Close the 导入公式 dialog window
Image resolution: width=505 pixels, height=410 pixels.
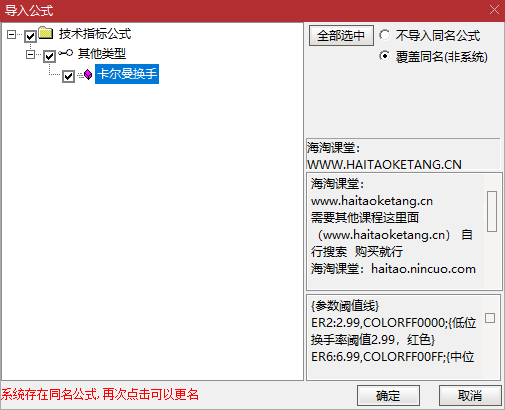tap(494, 10)
